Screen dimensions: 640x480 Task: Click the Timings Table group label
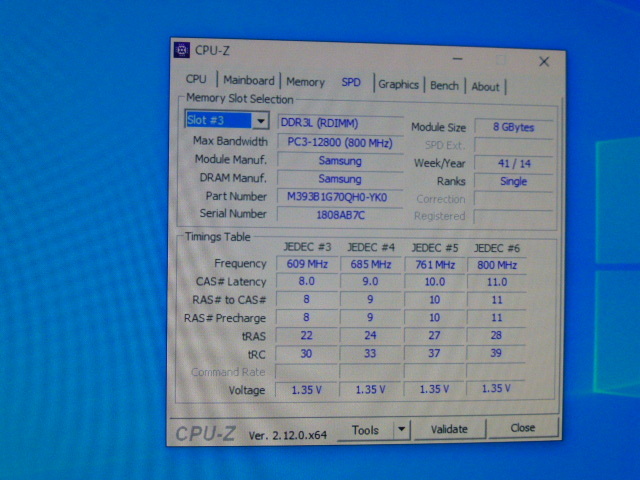(x=218, y=237)
